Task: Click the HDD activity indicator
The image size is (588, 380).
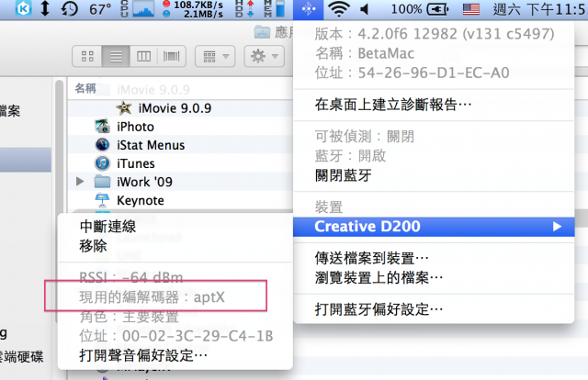Action: click(244, 8)
